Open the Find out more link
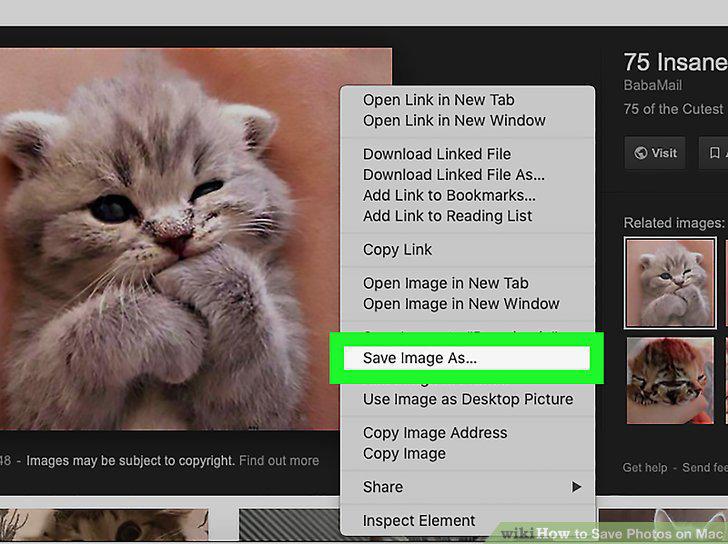 click(x=279, y=460)
